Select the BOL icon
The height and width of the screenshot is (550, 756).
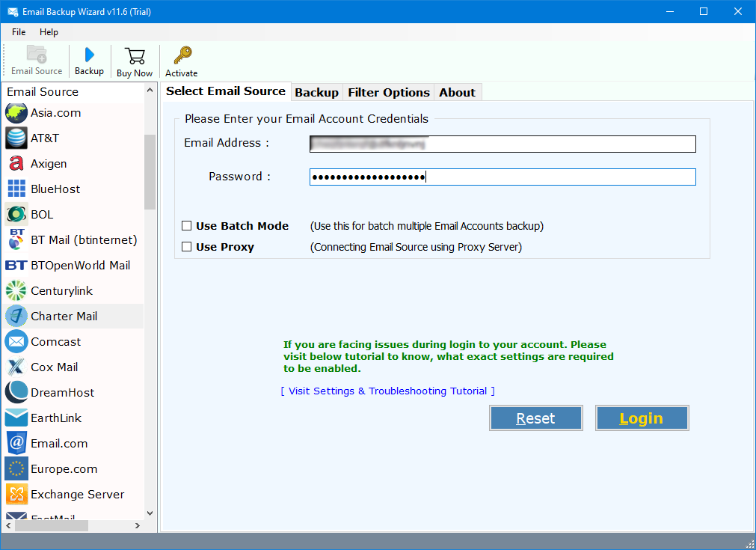point(16,214)
